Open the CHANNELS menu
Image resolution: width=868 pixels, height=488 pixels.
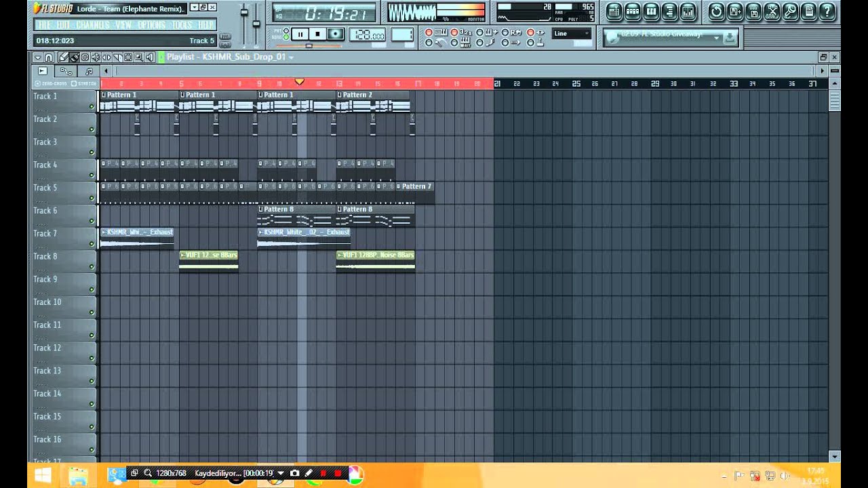click(x=93, y=25)
